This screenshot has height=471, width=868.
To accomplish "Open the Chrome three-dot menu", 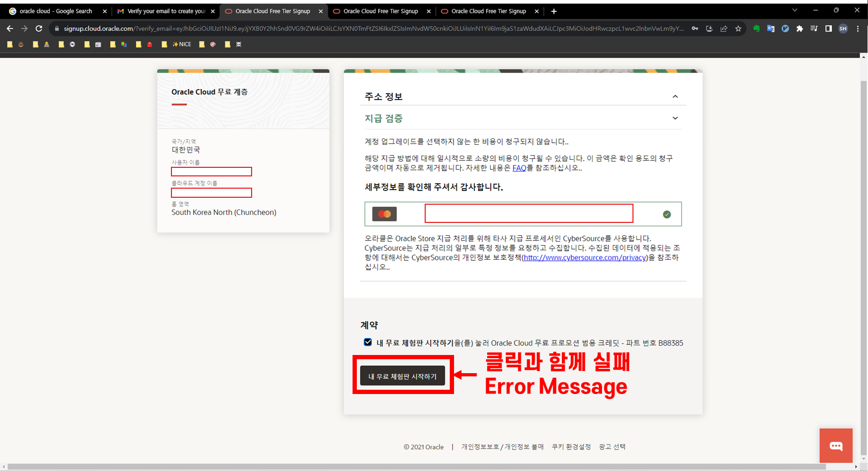I will (x=858, y=28).
